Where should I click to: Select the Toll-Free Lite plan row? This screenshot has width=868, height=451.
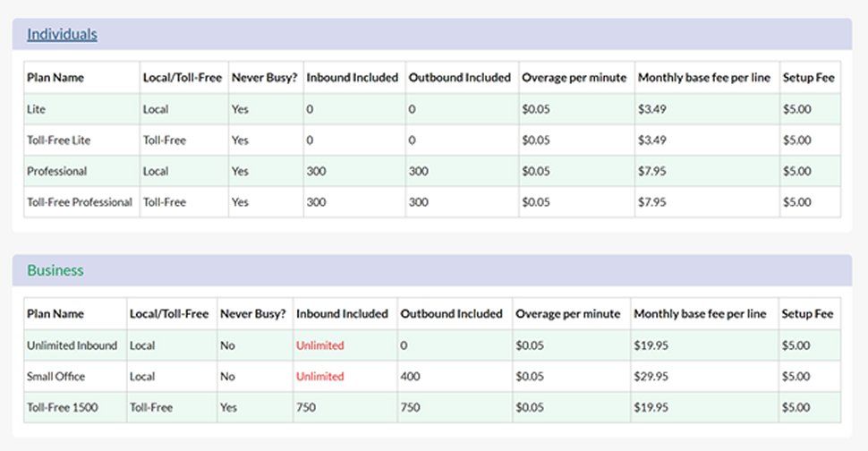tap(59, 140)
